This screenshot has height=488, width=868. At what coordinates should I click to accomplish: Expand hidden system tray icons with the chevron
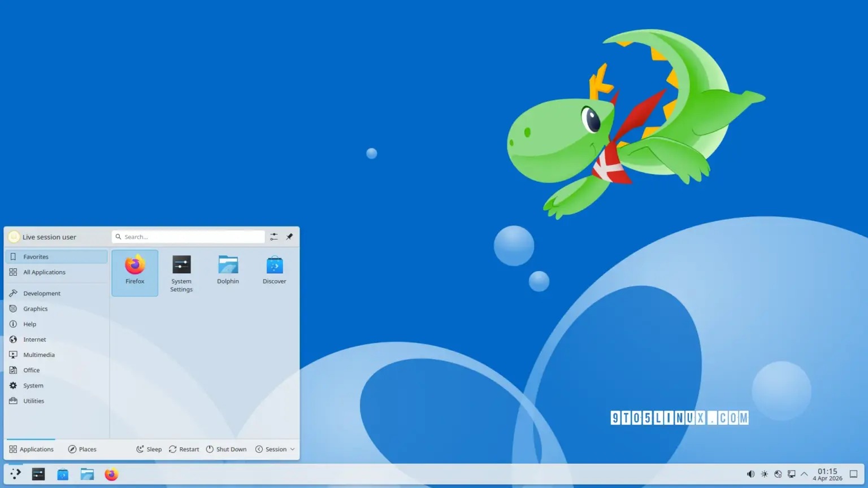[804, 474]
